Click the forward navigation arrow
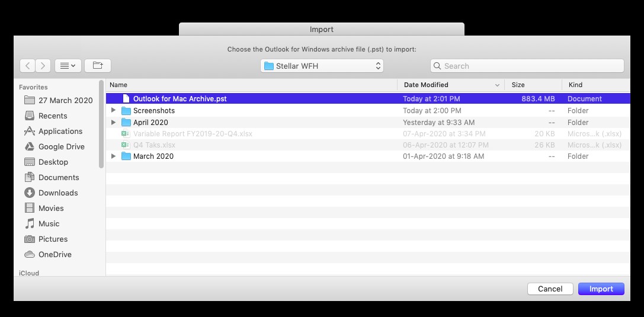The height and width of the screenshot is (317, 644). (x=43, y=66)
